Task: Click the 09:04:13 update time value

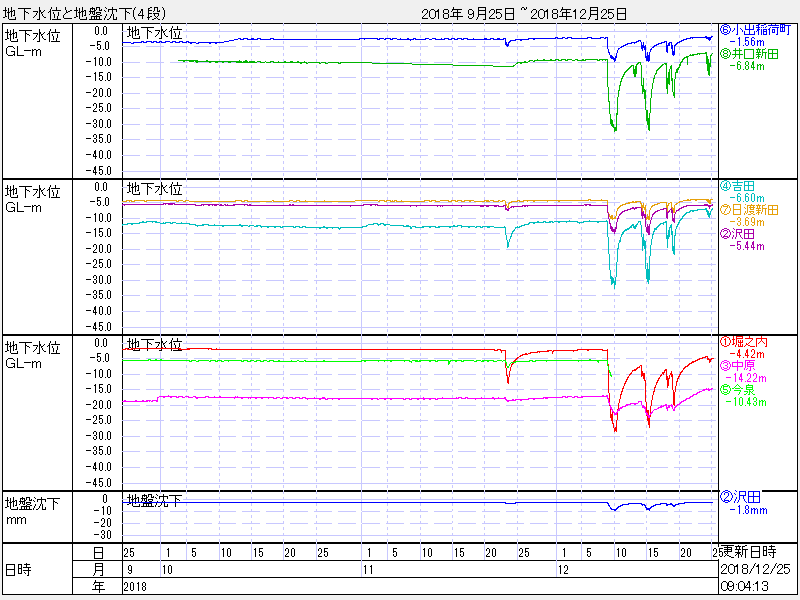Action: coord(748,586)
